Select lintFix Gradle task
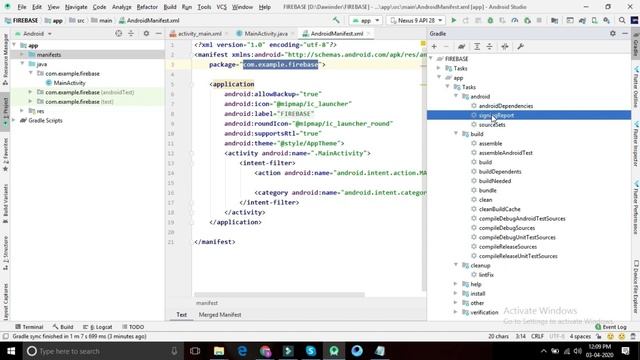Viewport: 640px width, 360px height. (486, 275)
